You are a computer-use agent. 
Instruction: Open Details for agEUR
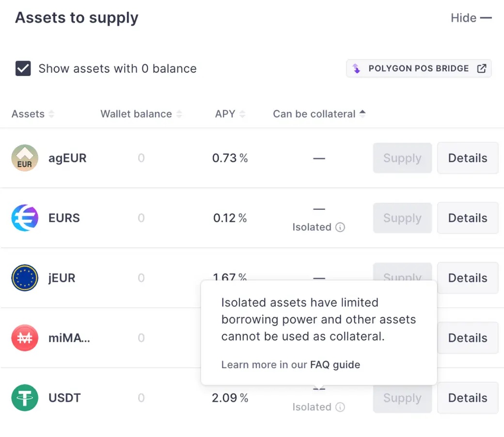467,158
